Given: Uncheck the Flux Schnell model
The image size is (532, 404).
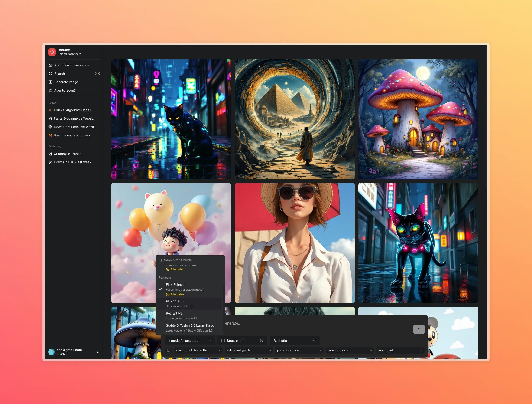Looking at the screenshot, I should pyautogui.click(x=189, y=289).
